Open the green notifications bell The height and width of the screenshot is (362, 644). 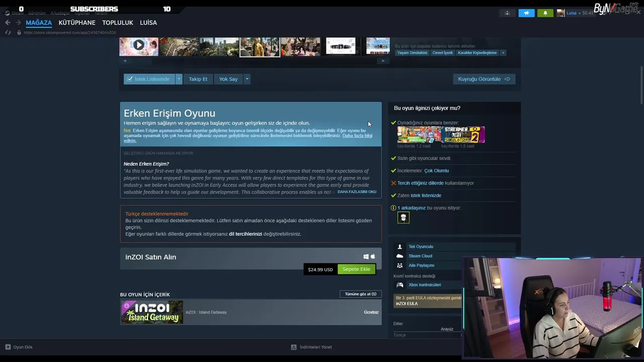click(x=545, y=13)
